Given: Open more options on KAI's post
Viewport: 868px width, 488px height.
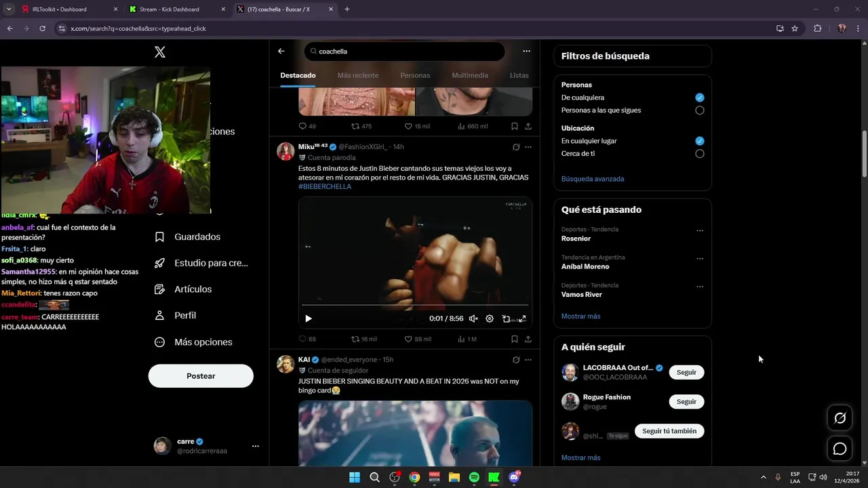Looking at the screenshot, I should [x=528, y=360].
